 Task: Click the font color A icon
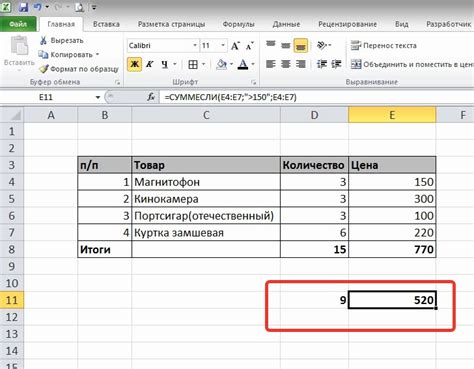[x=243, y=64]
